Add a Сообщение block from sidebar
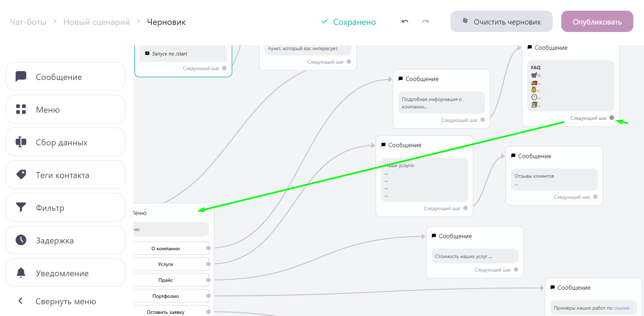The image size is (644, 316). coord(65,76)
